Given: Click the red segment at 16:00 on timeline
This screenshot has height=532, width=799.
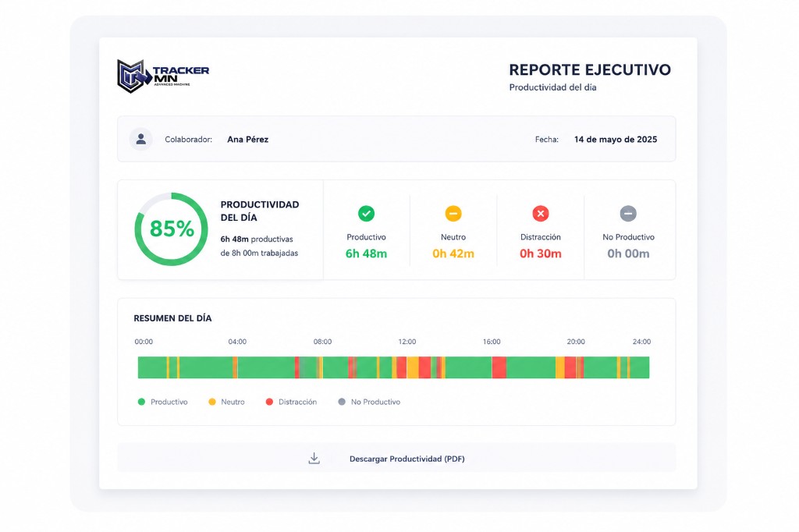Looking at the screenshot, I should [499, 367].
